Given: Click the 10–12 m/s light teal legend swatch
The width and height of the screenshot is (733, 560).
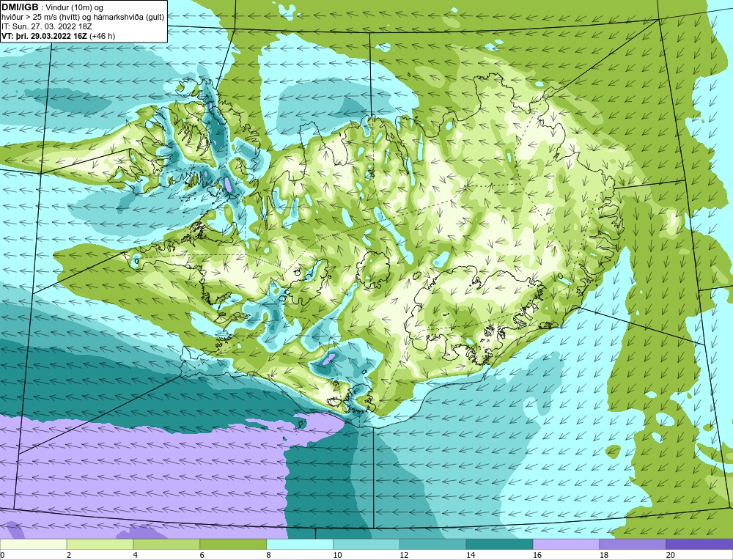Looking at the screenshot, I should [366, 544].
